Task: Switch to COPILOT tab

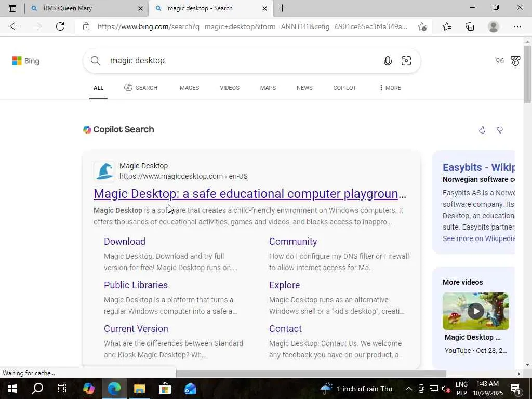Action: (345, 88)
